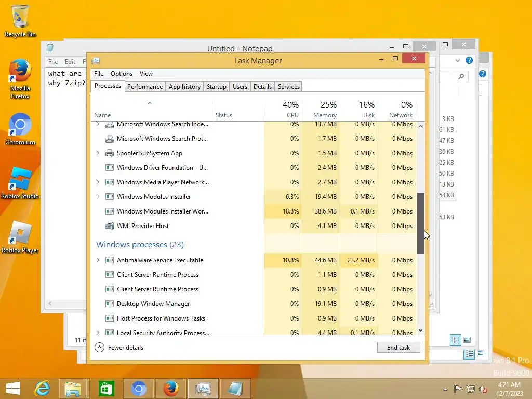Screen dimensions: 532x399
Task: Click the blue help icon in Explorer window
Action: (x=469, y=60)
